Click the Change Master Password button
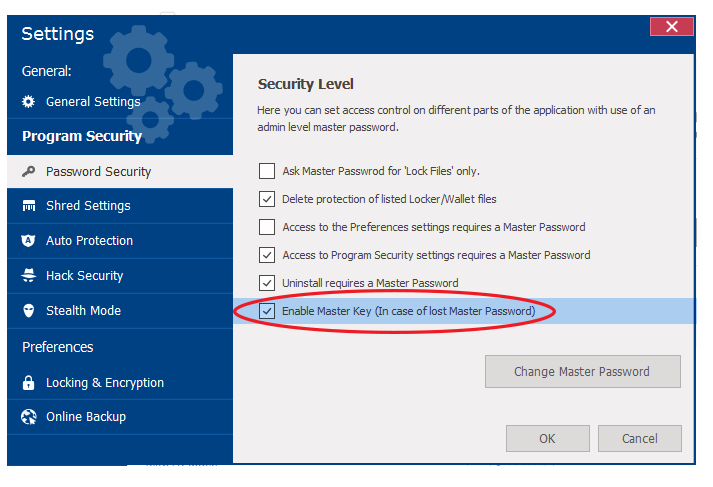Image resolution: width=713 pixels, height=487 pixels. point(582,372)
